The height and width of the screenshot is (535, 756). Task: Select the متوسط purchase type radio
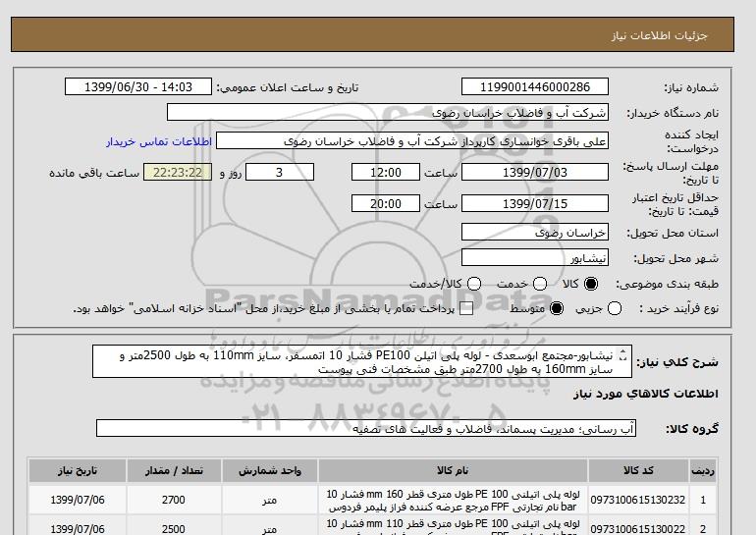point(557,308)
